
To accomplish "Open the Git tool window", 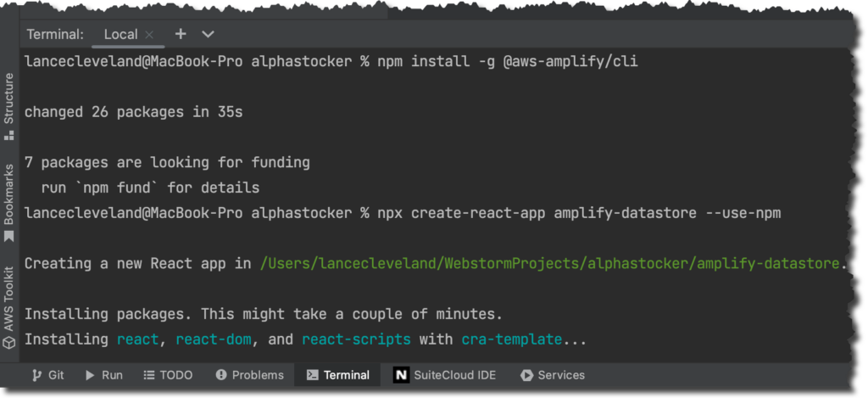I will [48, 375].
